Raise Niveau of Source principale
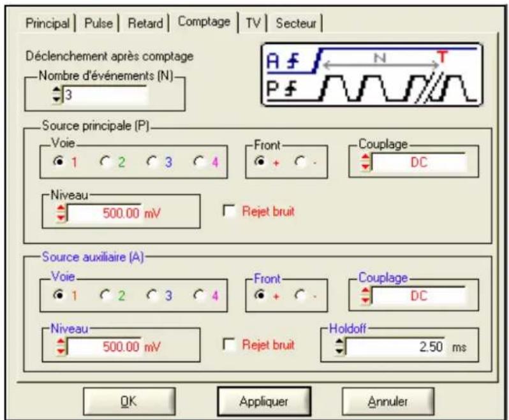 61,209
